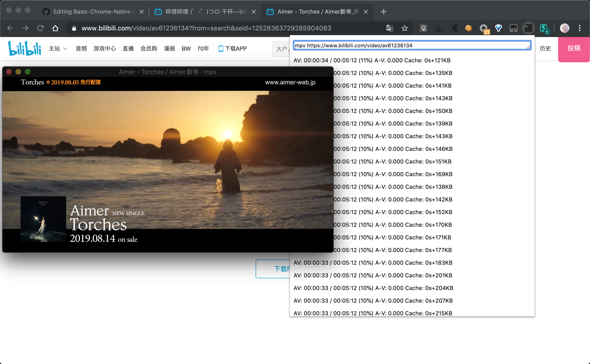
Task: Click the home button in toolbar
Action: (55, 28)
